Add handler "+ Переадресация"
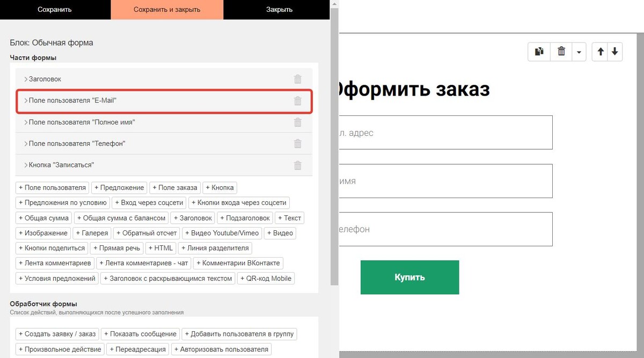Viewport: 644px width, 358px height. tap(137, 349)
